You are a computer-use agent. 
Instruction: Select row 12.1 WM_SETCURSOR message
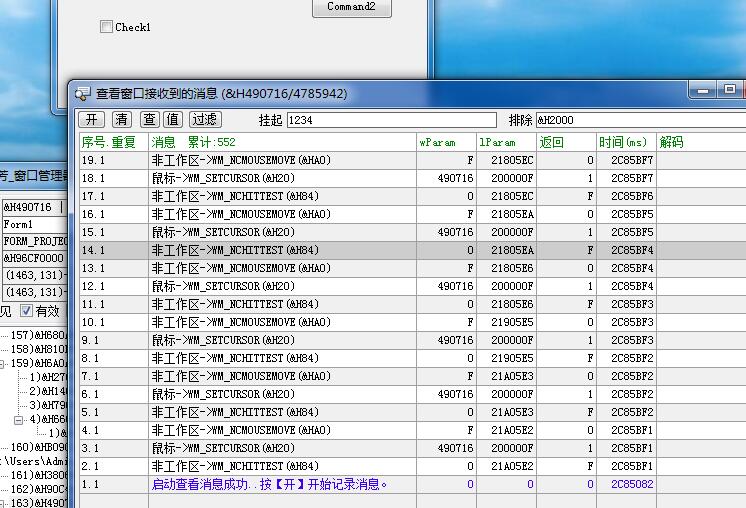click(x=412, y=286)
